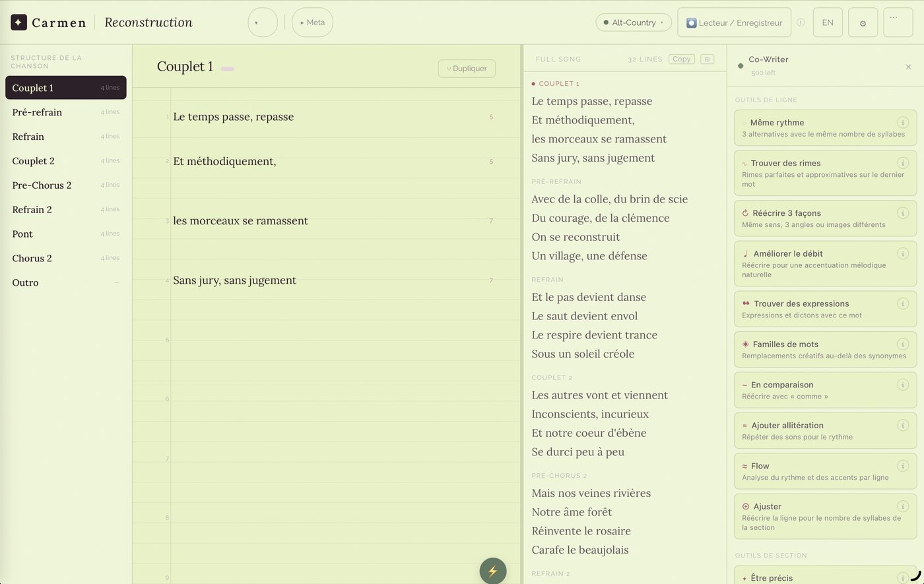Toggle the EN language switch

827,22
